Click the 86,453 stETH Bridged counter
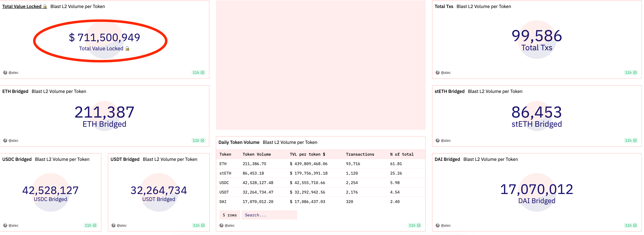The width and height of the screenshot is (644, 235). point(537,112)
